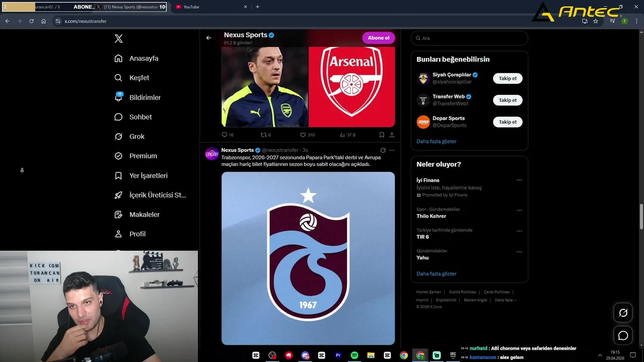Reload the page in Chrome
Screen dimensions: 644x362
pos(31,21)
